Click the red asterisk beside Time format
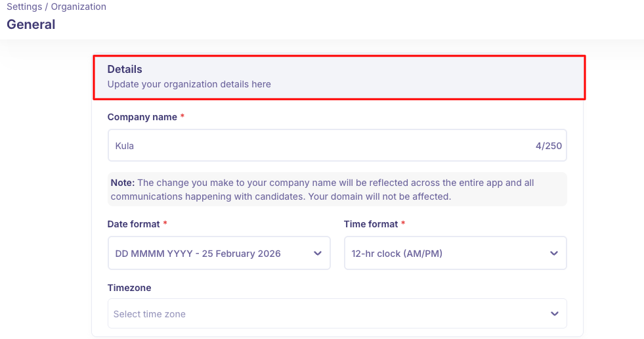Viewport: 644px width, 339px height. click(403, 224)
